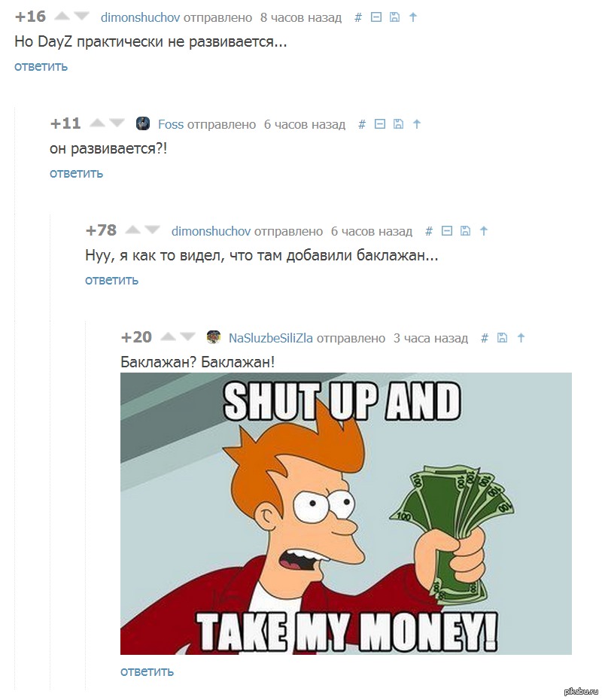Upvote NaSluzbeSiliZla's +20 comment
The width and height of the screenshot is (602, 700).
(x=168, y=337)
